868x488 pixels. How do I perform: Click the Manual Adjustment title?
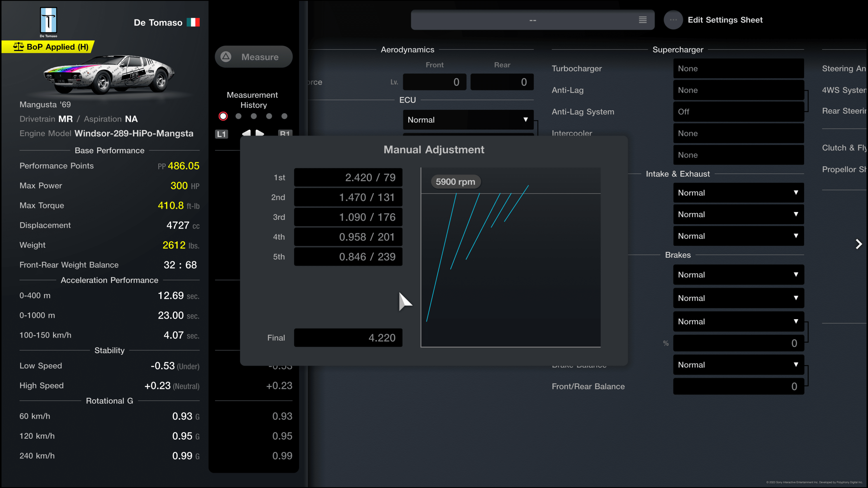pos(434,150)
